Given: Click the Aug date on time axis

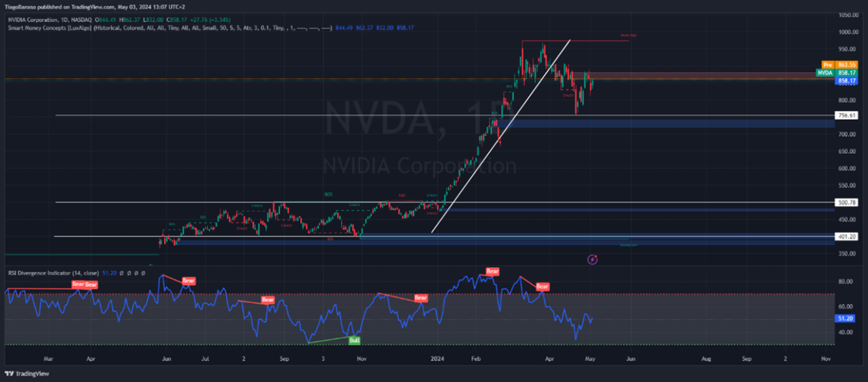Looking at the screenshot, I should pyautogui.click(x=708, y=359).
